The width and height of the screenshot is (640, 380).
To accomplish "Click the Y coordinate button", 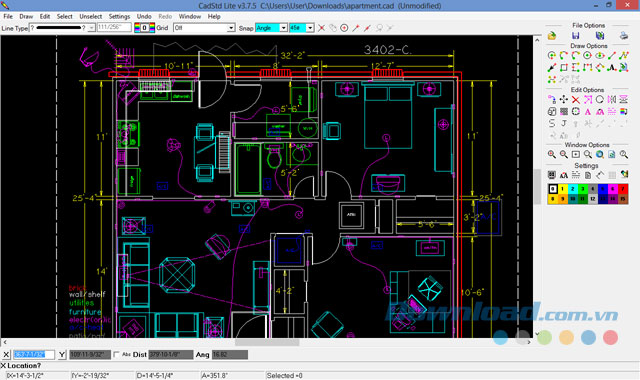I will (62, 355).
